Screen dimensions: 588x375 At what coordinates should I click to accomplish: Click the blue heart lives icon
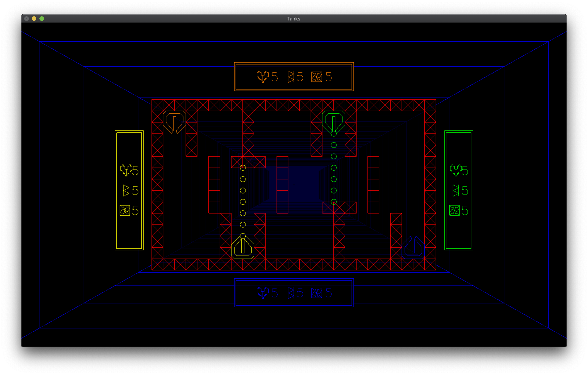click(x=263, y=293)
